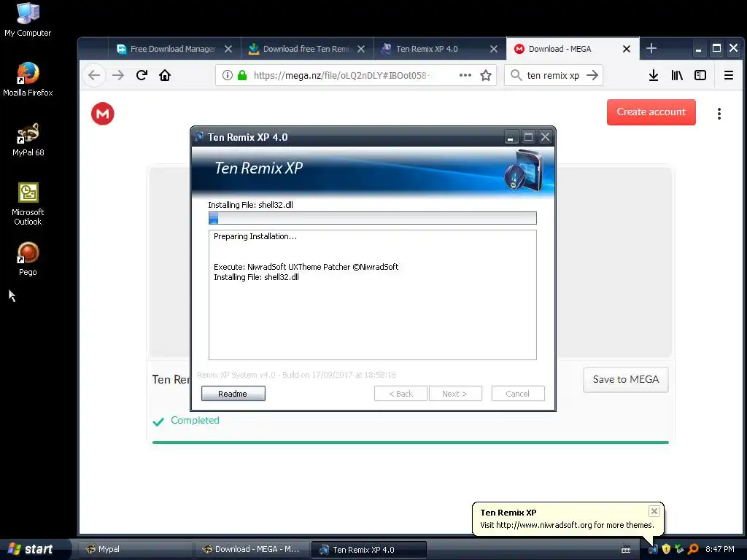
Task: Click Create account button
Action: point(651,112)
